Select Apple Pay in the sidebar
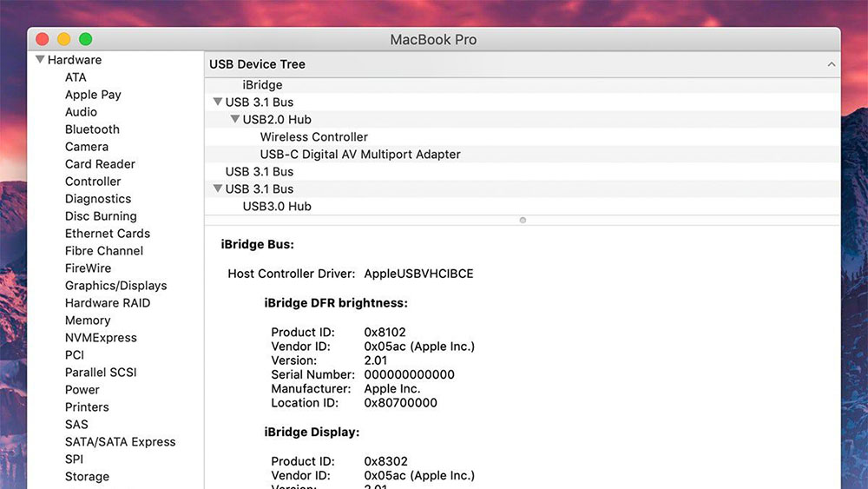Image resolution: width=868 pixels, height=489 pixels. click(x=93, y=95)
